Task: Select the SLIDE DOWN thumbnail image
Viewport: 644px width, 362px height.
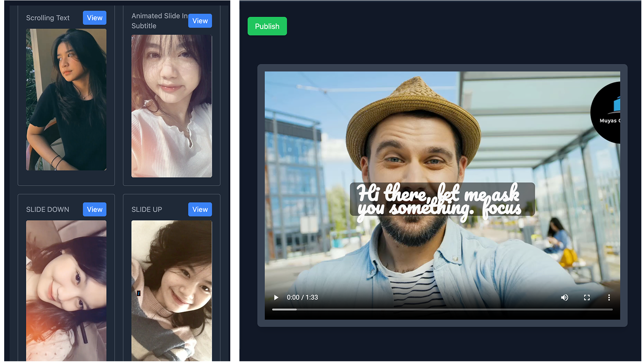Action: (66, 291)
